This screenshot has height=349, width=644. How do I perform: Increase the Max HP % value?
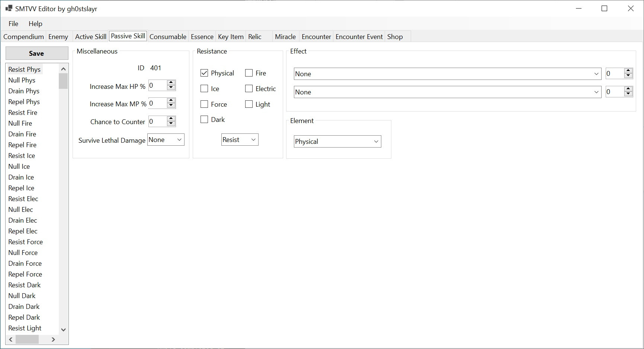point(171,83)
